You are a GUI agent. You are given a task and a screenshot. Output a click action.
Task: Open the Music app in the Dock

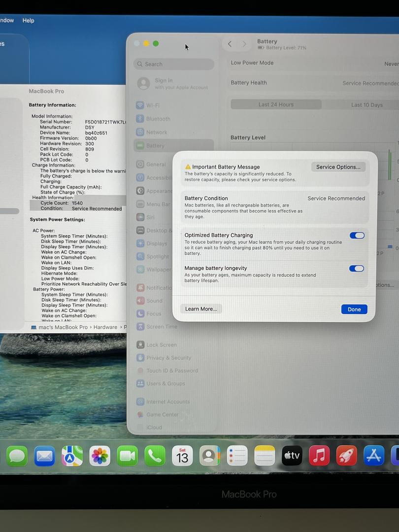[x=319, y=456]
